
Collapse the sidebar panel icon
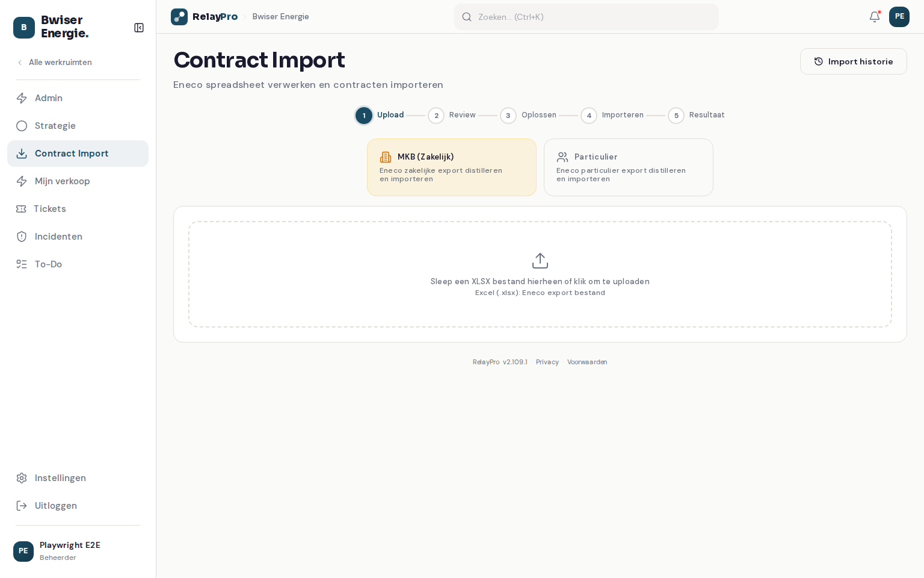(139, 28)
